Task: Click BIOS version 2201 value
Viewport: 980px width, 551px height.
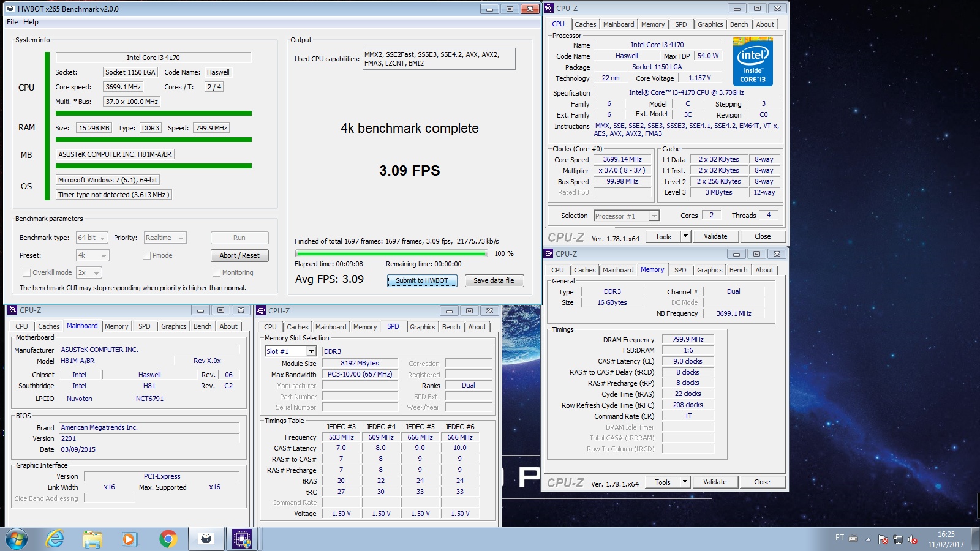Action: [x=149, y=438]
